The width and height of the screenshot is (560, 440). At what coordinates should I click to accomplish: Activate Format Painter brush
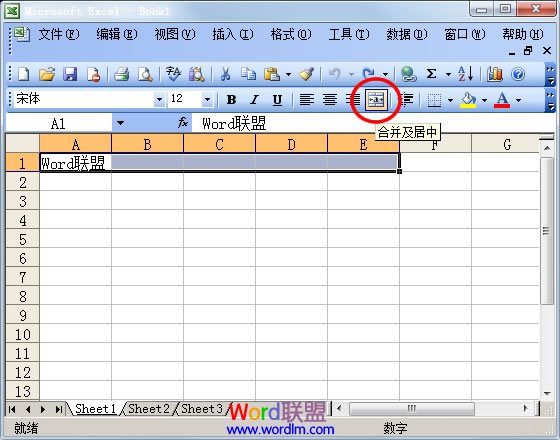tap(306, 74)
